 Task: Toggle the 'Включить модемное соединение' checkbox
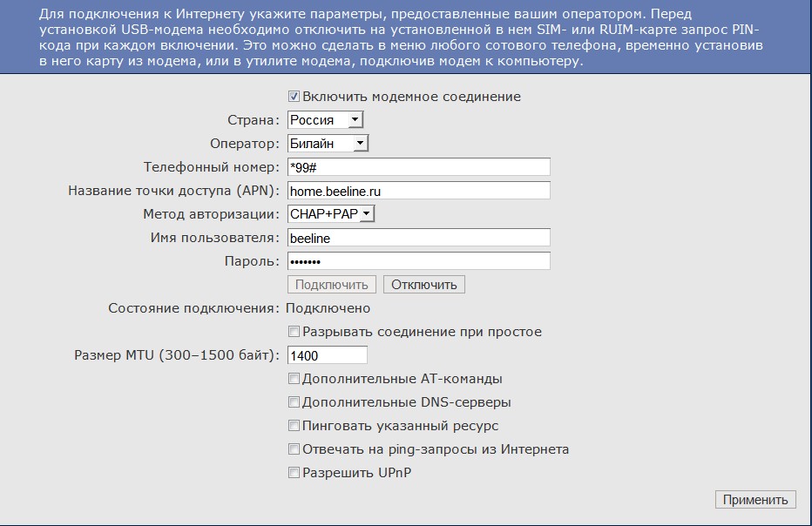click(294, 97)
